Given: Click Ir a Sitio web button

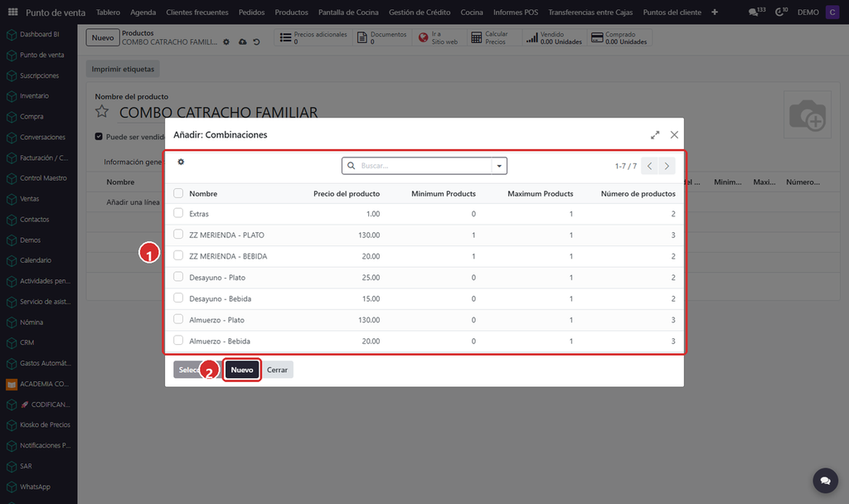Looking at the screenshot, I should (439, 37).
